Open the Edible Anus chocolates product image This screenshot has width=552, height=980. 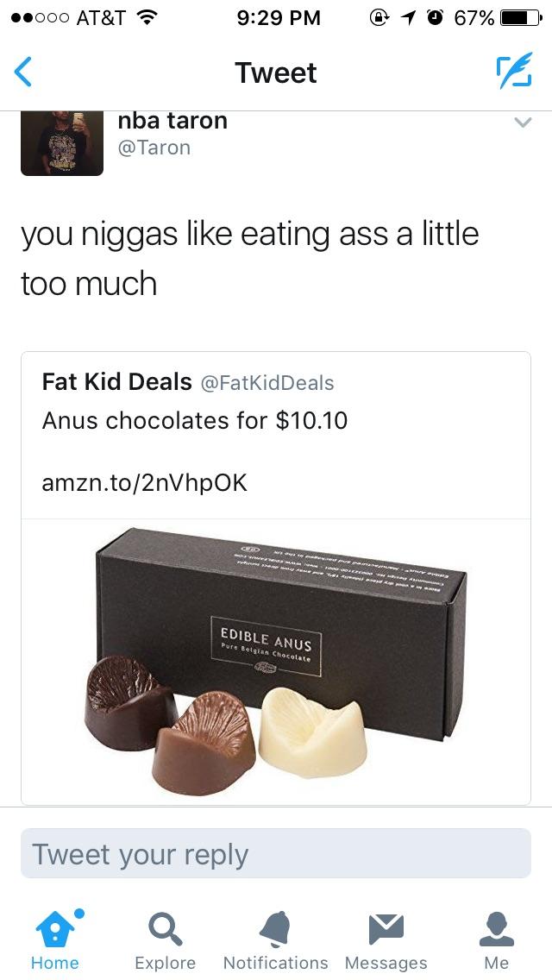(x=276, y=662)
